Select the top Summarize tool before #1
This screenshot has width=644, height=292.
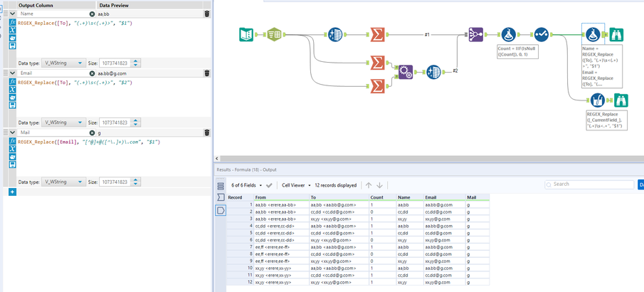pos(377,35)
